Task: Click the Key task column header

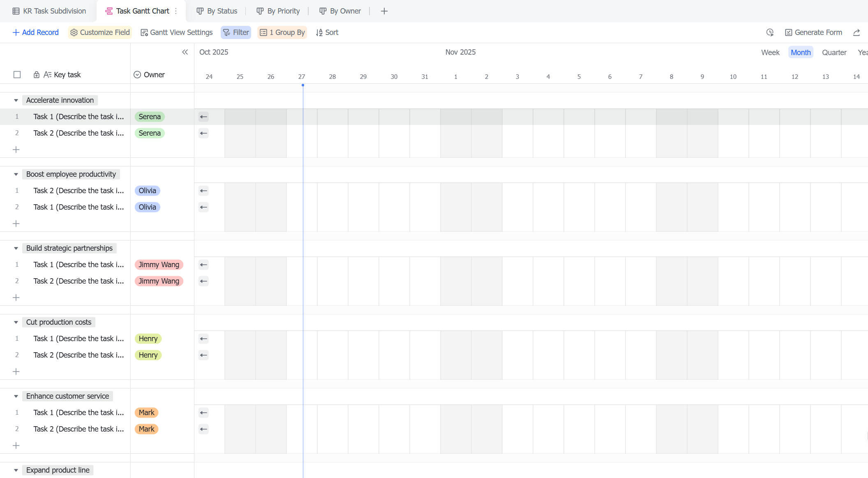Action: [x=67, y=75]
